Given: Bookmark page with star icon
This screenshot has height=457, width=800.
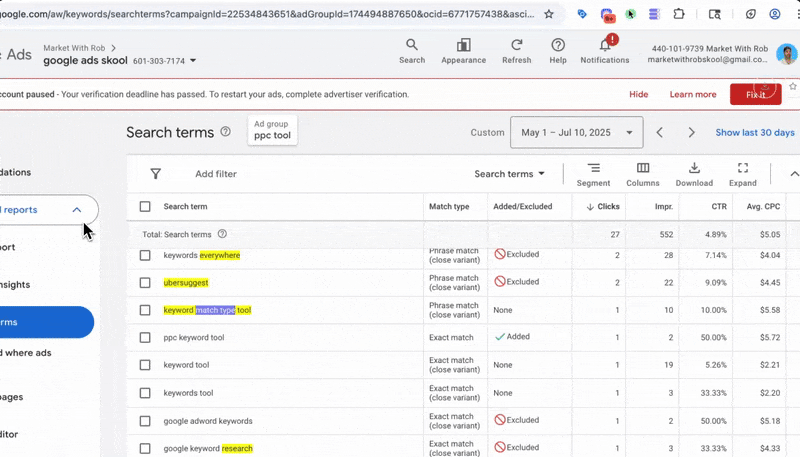Looking at the screenshot, I should point(549,14).
